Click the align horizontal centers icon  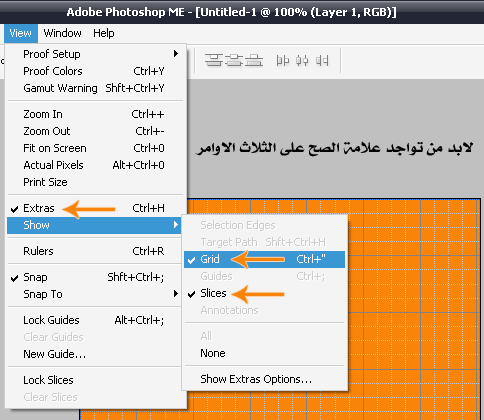click(302, 61)
